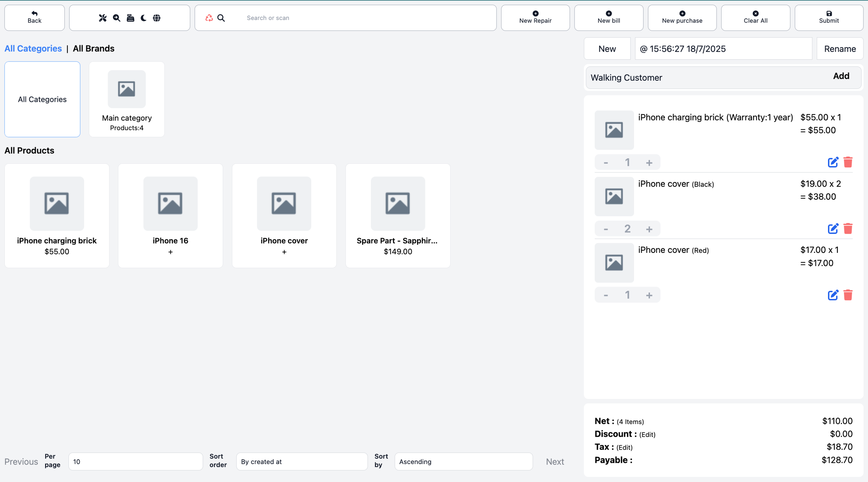868x482 pixels.
Task: Open the Per page selector
Action: tap(135, 462)
